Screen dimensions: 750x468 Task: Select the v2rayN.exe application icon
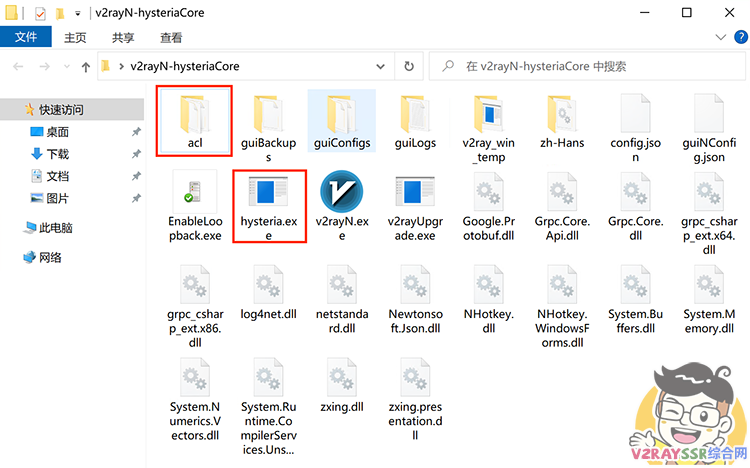(x=342, y=194)
